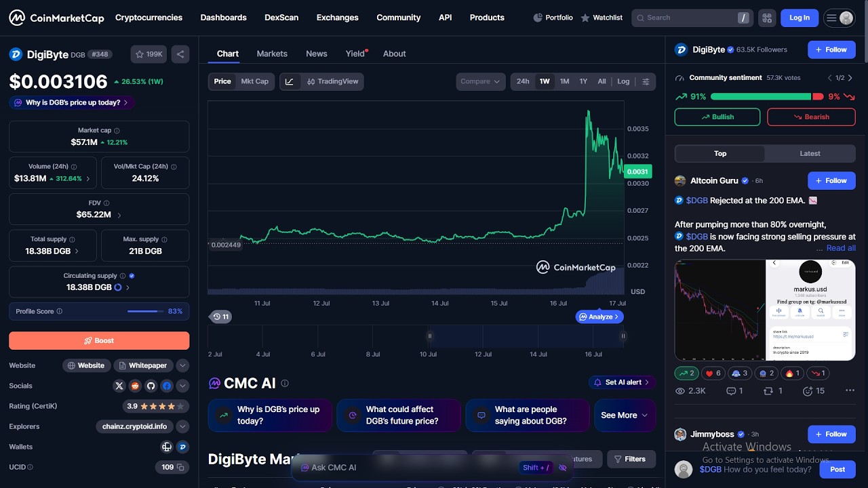868x488 pixels.
Task: Switch to the Yield tab
Action: click(355, 54)
